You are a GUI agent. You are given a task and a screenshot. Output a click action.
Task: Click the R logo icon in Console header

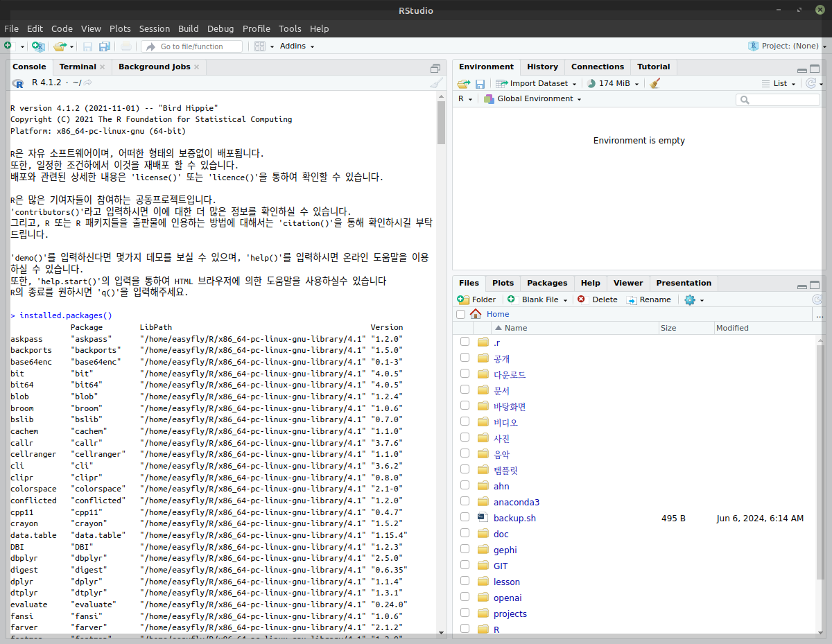[x=18, y=83]
